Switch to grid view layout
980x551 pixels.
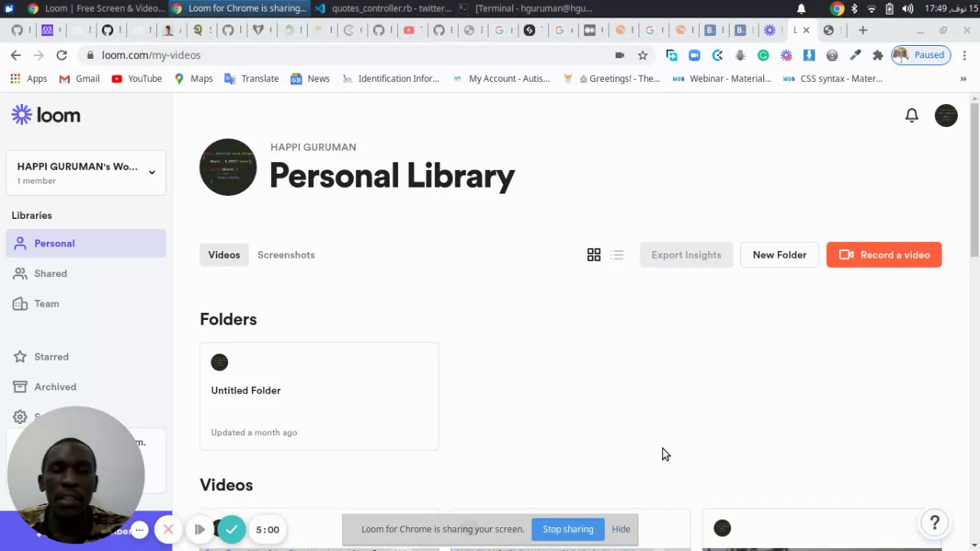[x=593, y=255]
